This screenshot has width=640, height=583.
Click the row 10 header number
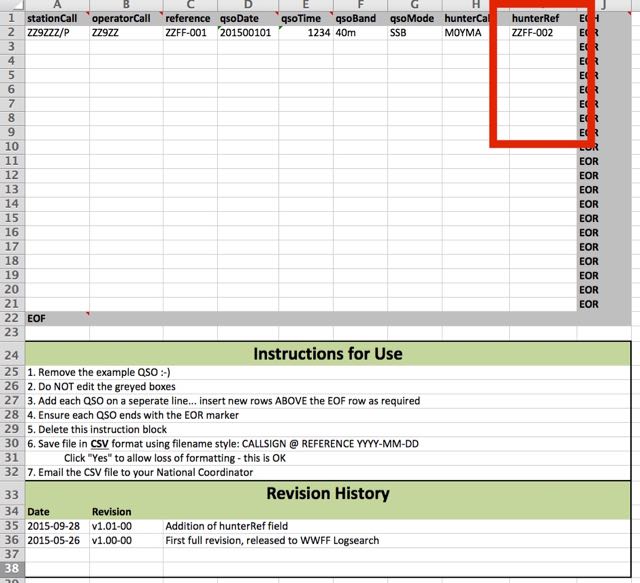(x=12, y=146)
